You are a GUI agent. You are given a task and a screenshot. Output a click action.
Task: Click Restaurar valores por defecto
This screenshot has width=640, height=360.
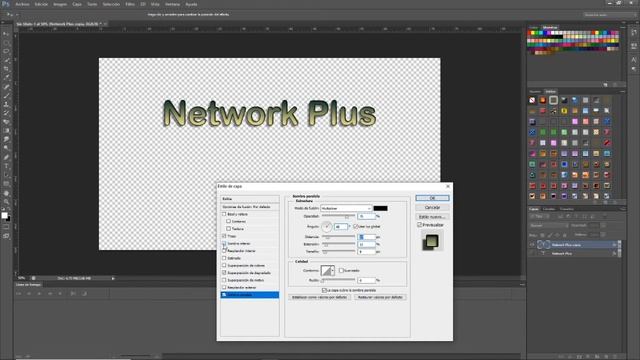point(380,297)
